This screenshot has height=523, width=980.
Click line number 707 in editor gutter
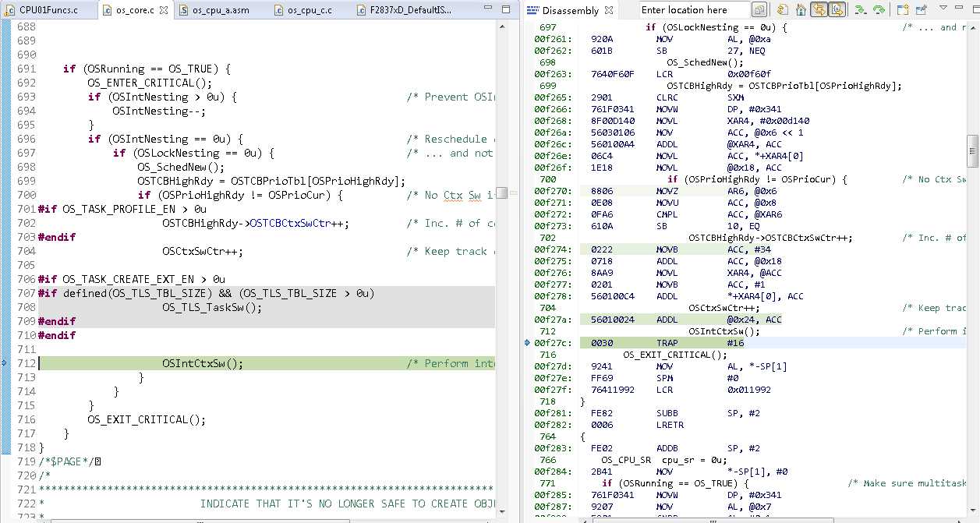[x=27, y=293]
